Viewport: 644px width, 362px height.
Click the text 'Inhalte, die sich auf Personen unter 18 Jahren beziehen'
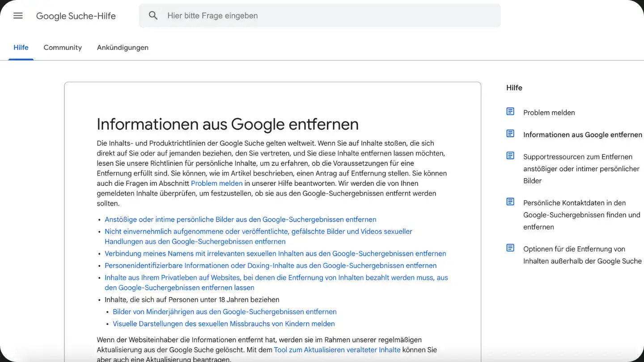point(192,300)
